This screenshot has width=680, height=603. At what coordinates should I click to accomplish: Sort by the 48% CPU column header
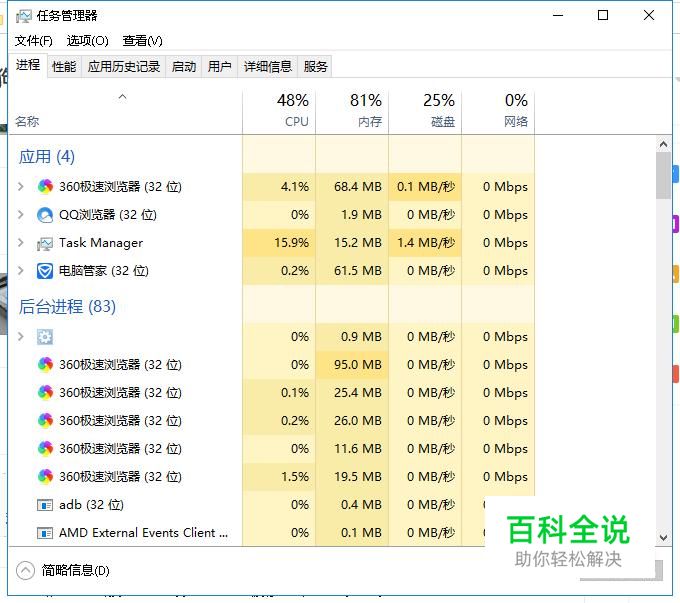point(279,112)
